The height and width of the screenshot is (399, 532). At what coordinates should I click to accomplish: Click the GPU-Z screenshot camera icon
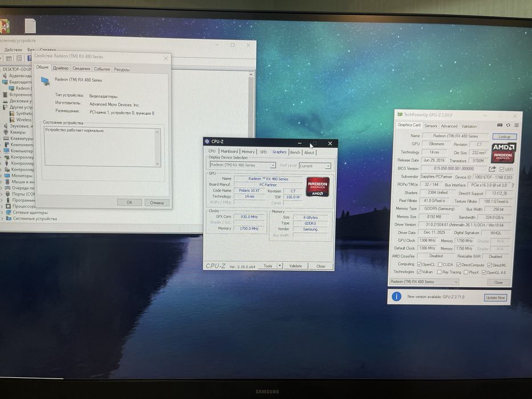click(499, 125)
